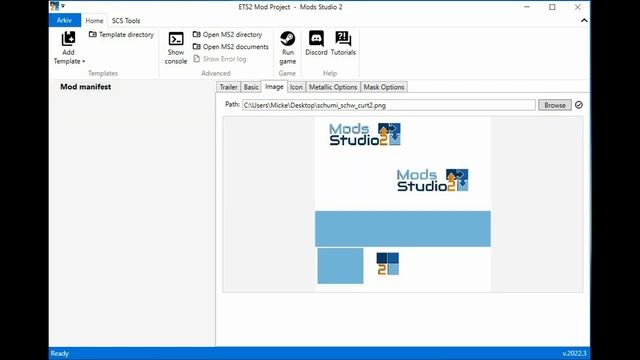Image resolution: width=640 pixels, height=360 pixels.
Task: Click the Template directory folder icon
Action: [x=93, y=35]
